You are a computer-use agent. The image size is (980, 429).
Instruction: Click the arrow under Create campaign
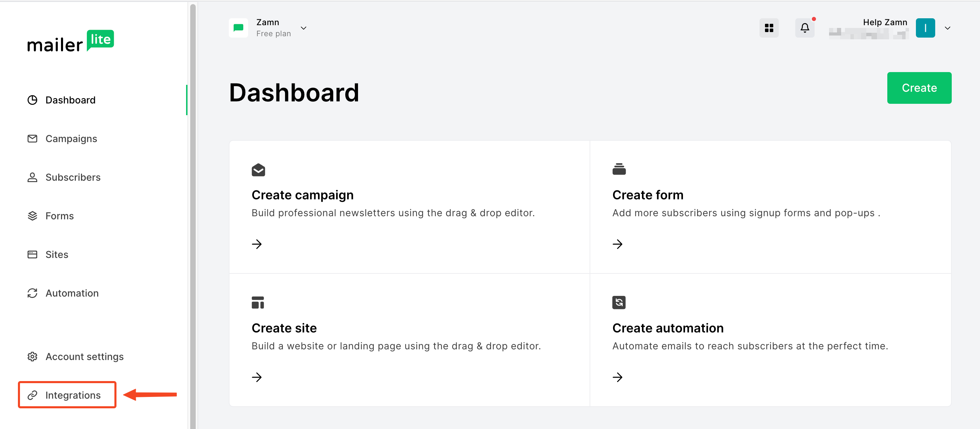pos(257,244)
